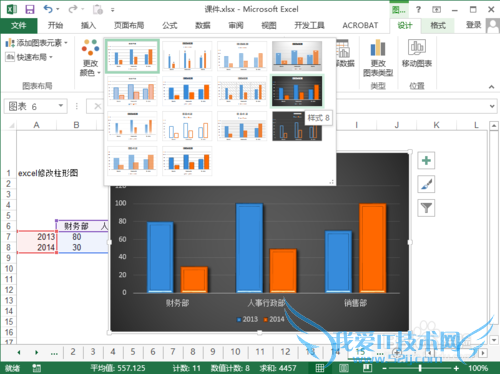Select the outlined hollow bars light chart style
The height and width of the screenshot is (374, 500).
coord(187,126)
